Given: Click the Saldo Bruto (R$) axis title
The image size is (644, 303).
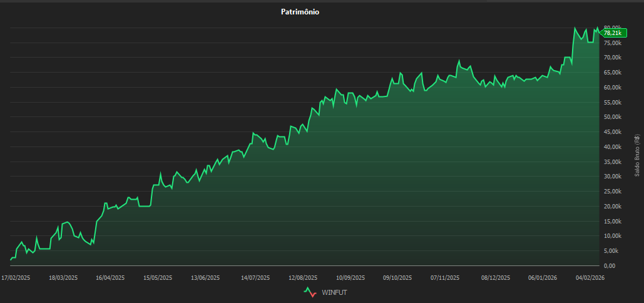Looking at the screenshot, I should click(636, 155).
